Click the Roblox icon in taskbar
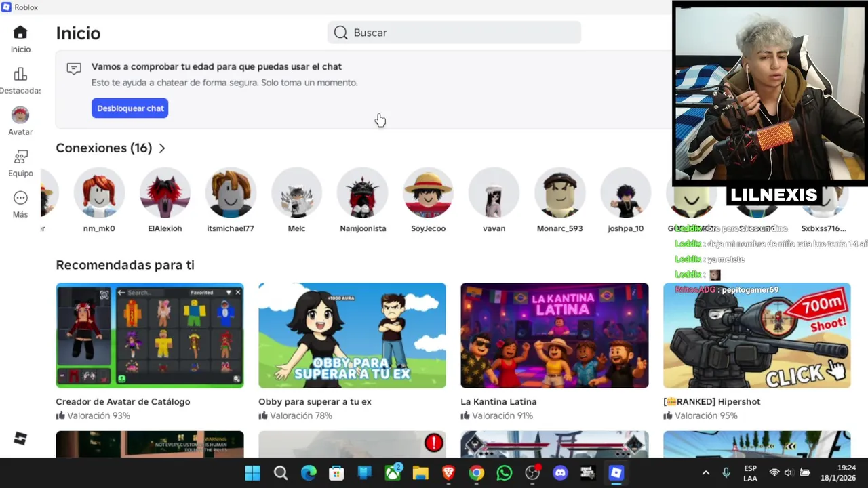 pyautogui.click(x=616, y=473)
